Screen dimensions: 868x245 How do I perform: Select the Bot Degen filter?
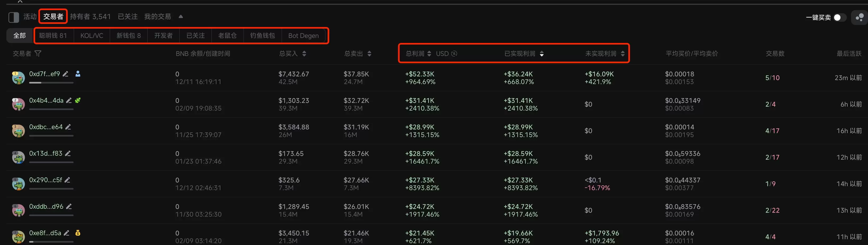tap(304, 36)
